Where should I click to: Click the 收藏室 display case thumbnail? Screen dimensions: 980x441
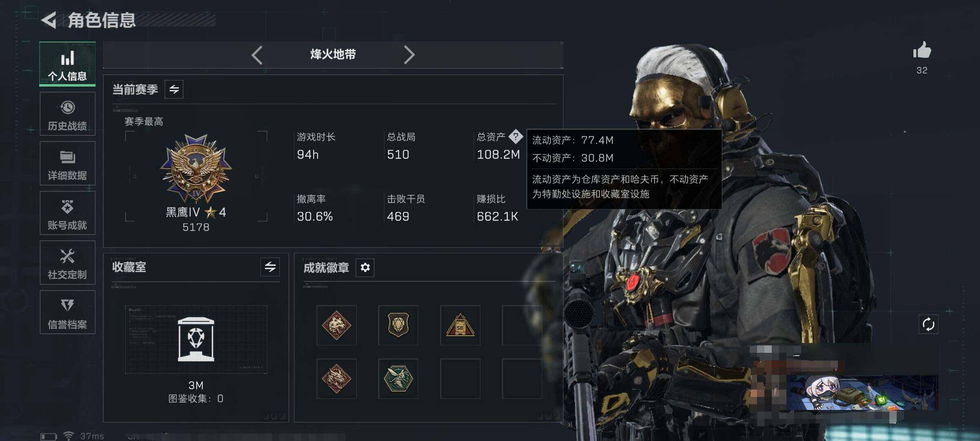tap(196, 339)
